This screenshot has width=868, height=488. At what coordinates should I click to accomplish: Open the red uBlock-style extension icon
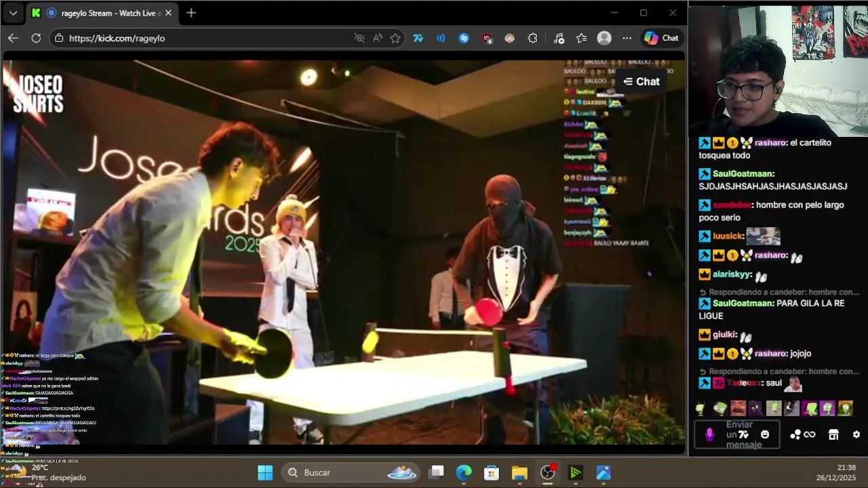tap(487, 38)
